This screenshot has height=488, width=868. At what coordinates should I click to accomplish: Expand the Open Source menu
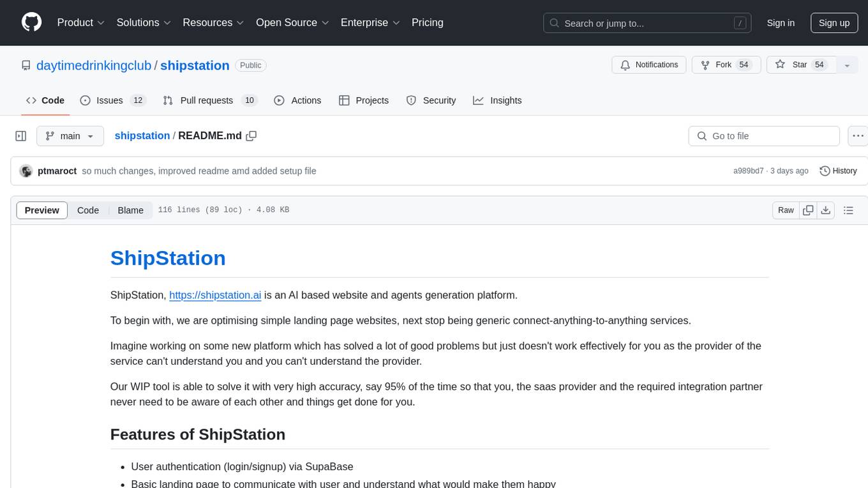pyautogui.click(x=292, y=22)
